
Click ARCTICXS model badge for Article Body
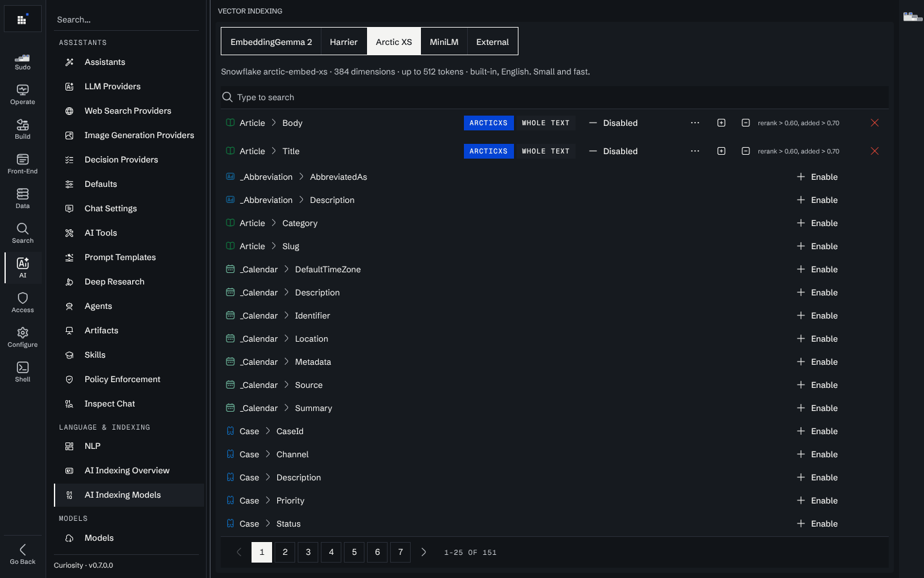(488, 123)
